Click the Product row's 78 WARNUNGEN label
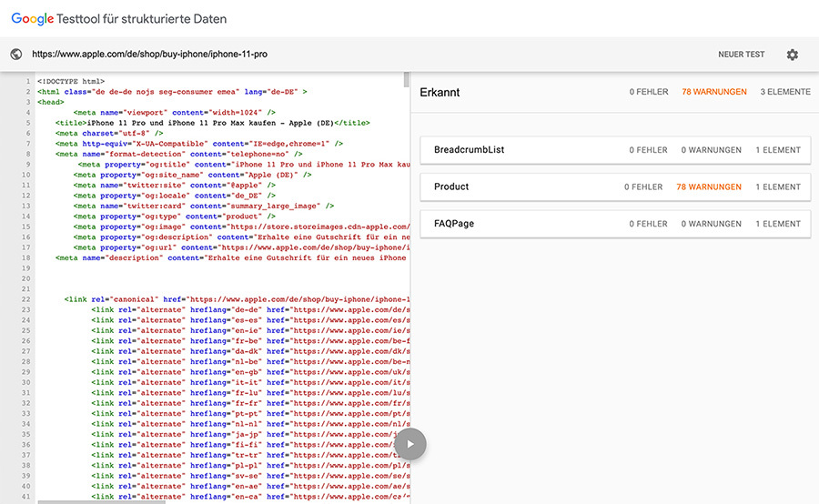This screenshot has width=819, height=504. coord(709,187)
